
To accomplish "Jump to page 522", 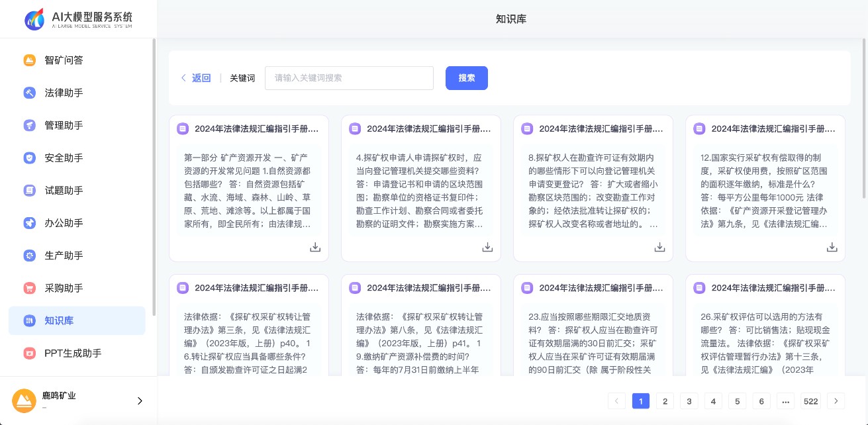I will coord(810,401).
